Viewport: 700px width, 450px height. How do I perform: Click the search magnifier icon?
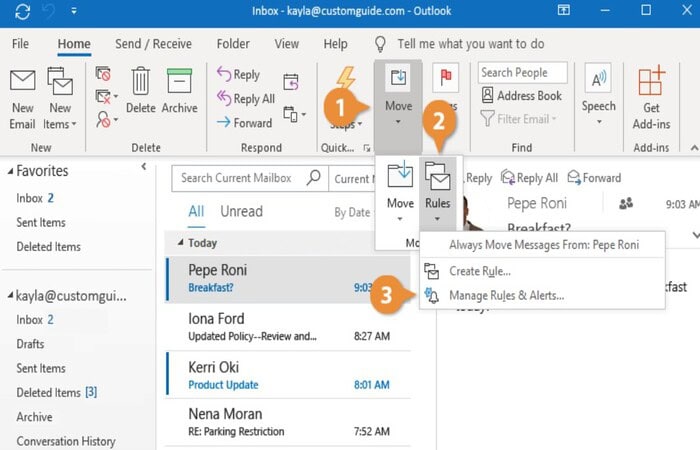(x=314, y=178)
